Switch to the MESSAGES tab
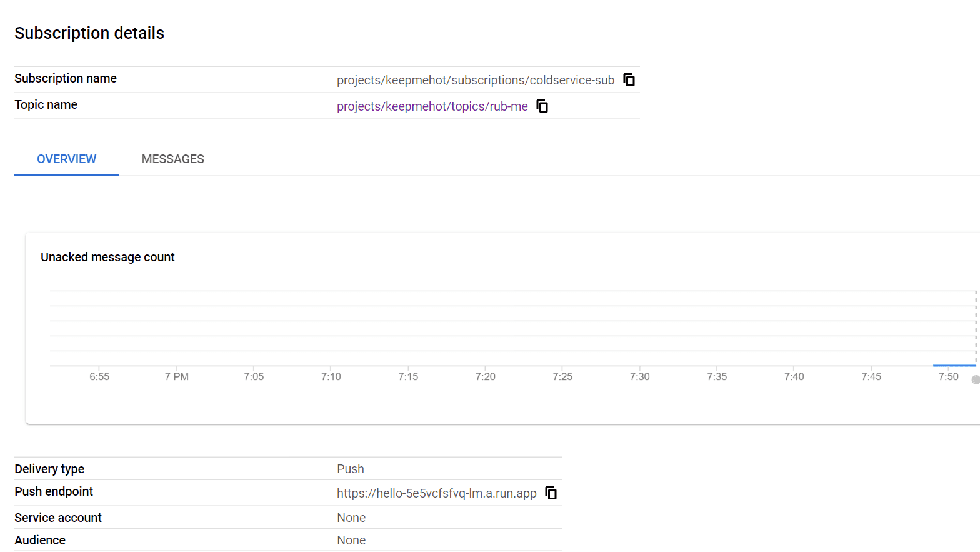Image resolution: width=980 pixels, height=552 pixels. tap(172, 159)
